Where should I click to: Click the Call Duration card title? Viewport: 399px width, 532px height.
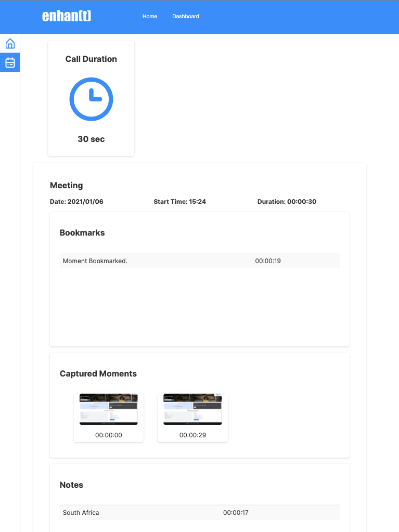(x=91, y=59)
